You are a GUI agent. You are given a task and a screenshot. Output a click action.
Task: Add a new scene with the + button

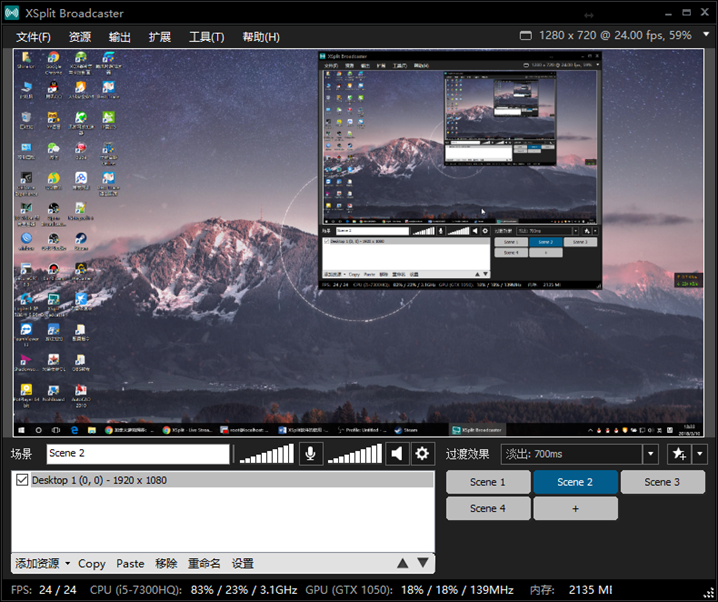(575, 509)
